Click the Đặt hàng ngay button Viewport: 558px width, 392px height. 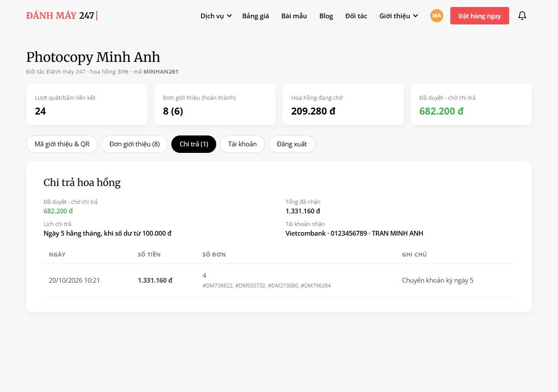(480, 16)
